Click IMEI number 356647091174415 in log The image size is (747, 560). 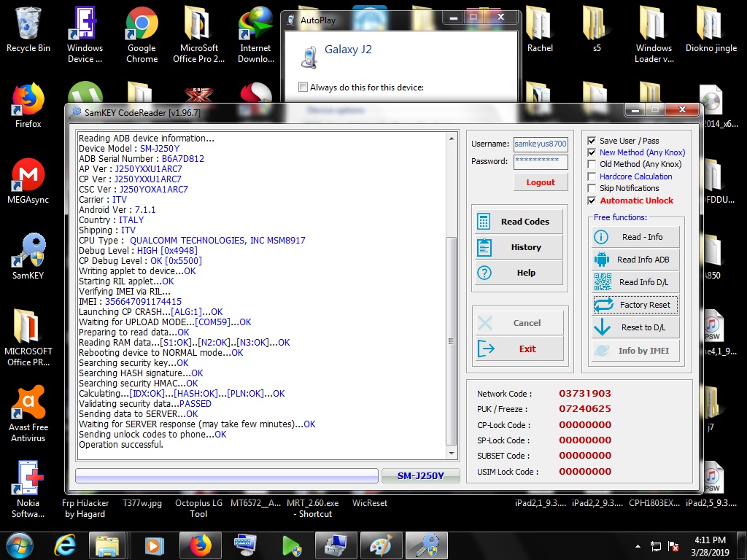coord(143,302)
